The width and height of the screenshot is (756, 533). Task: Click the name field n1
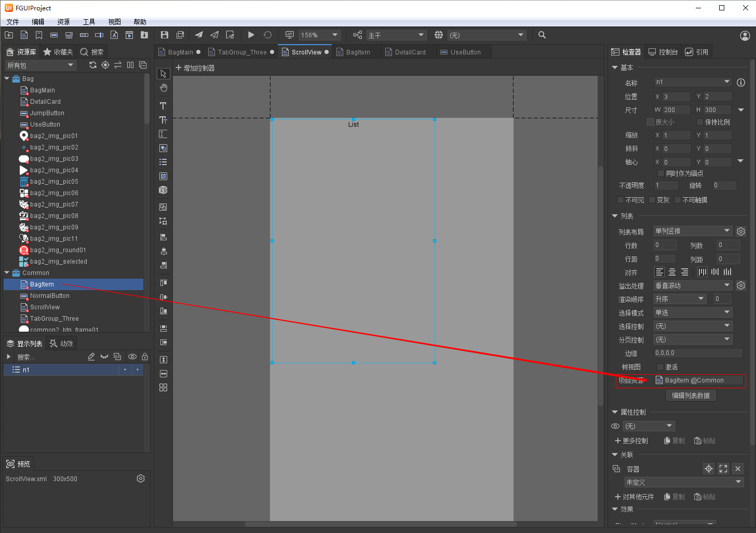click(693, 82)
